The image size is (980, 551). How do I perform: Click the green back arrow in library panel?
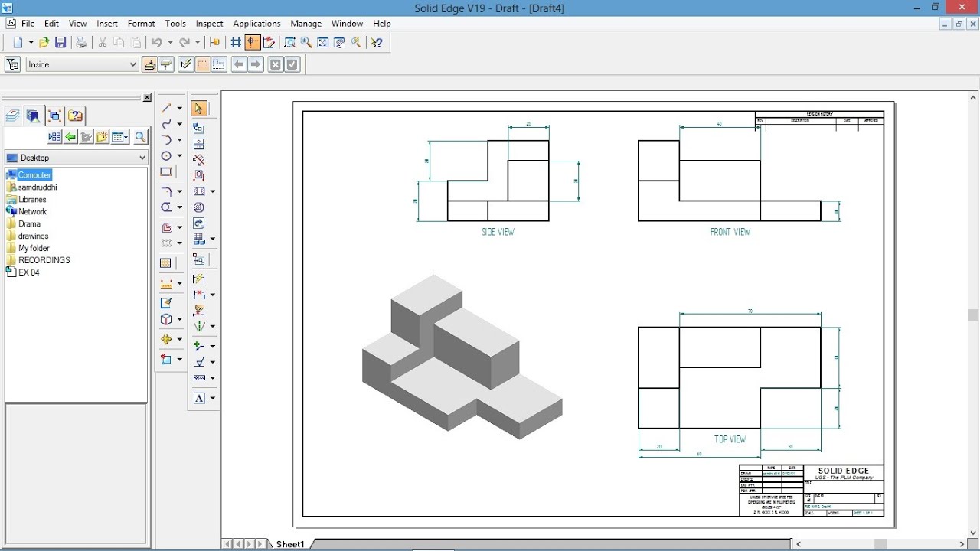pos(70,137)
